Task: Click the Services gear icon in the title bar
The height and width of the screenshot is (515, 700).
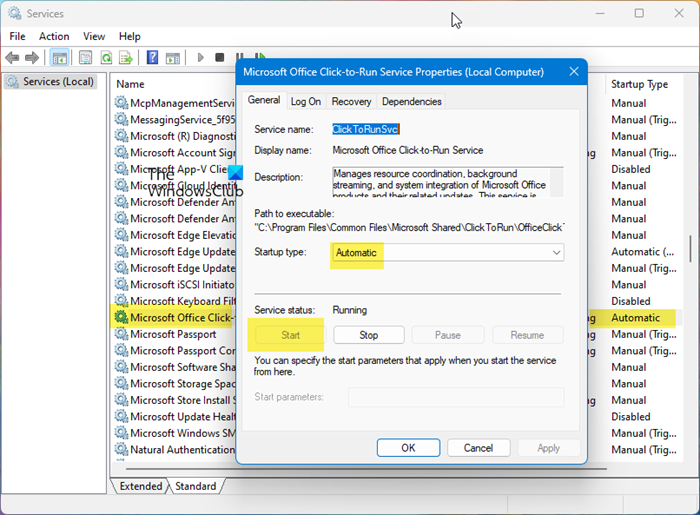Action: tap(14, 13)
